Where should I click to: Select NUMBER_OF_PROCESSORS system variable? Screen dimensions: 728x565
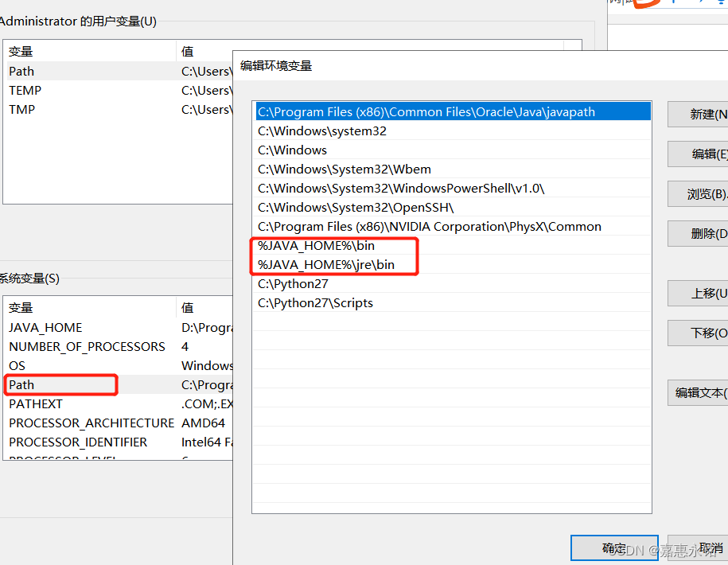119,346
